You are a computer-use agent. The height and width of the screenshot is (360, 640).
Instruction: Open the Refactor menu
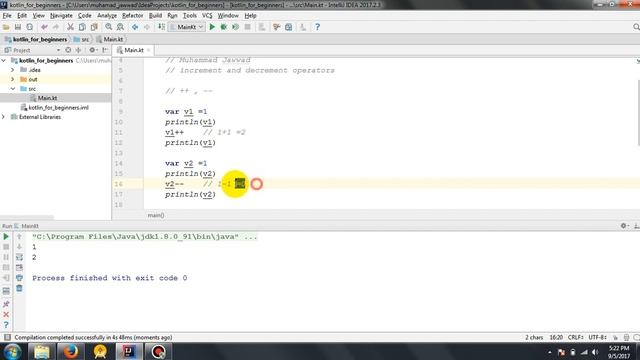coord(133,16)
